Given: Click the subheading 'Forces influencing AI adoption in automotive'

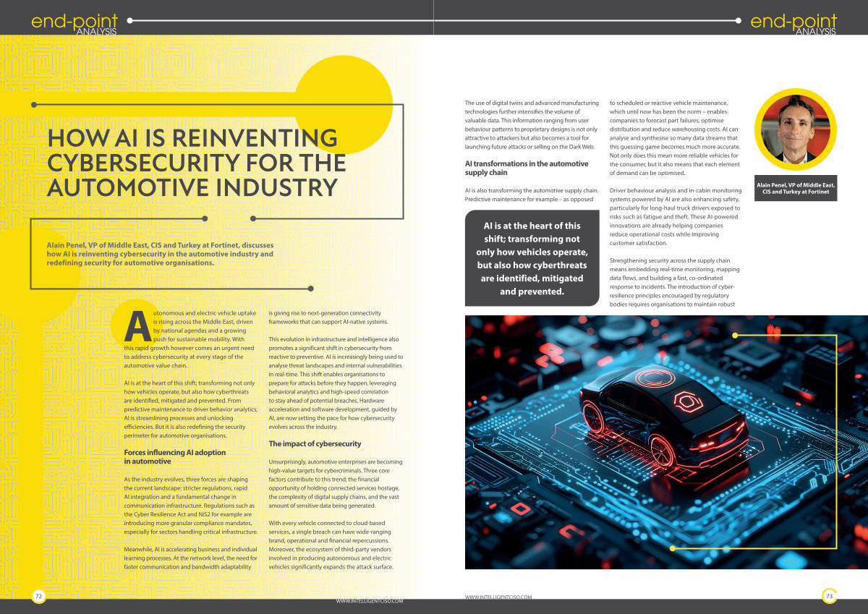Looking at the screenshot, I should pyautogui.click(x=174, y=456).
